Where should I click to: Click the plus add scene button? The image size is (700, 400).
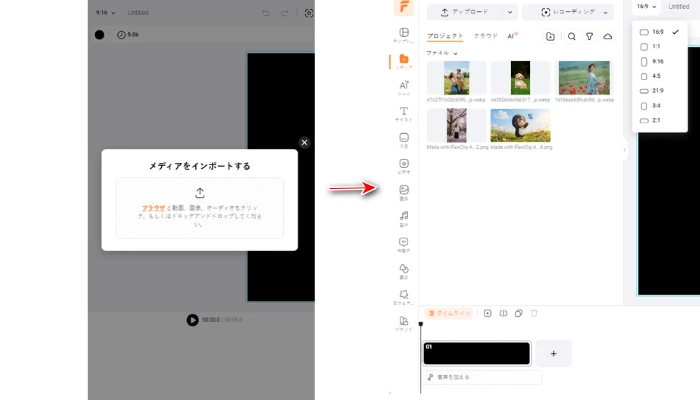click(553, 354)
